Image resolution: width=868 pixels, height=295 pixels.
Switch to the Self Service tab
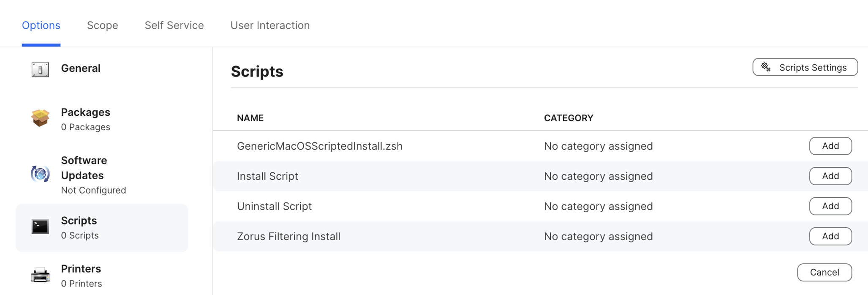click(174, 25)
